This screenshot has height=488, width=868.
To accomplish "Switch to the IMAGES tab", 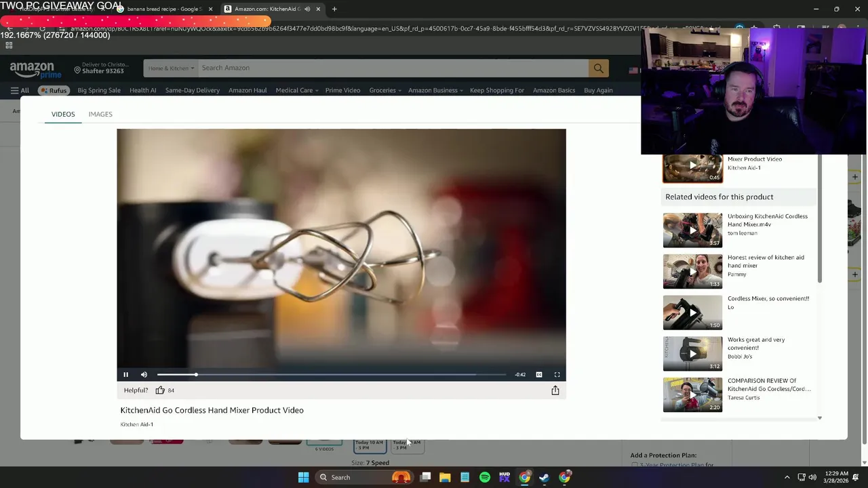I will click(100, 114).
